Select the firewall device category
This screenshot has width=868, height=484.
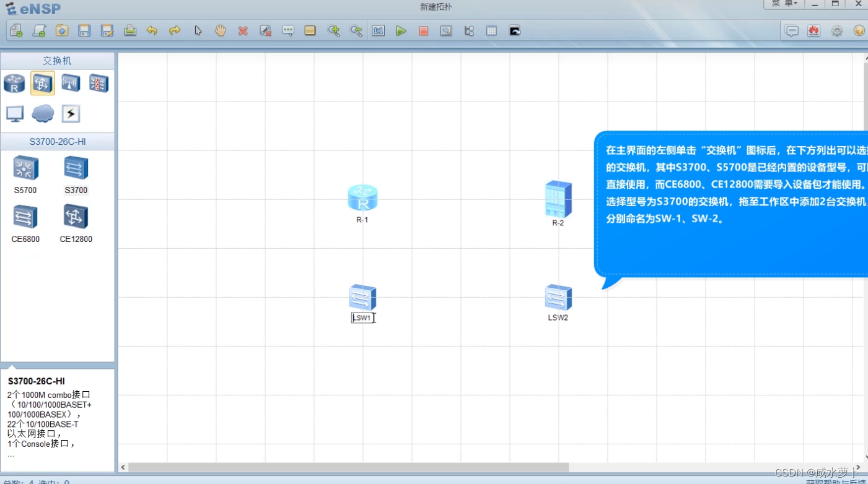[99, 83]
